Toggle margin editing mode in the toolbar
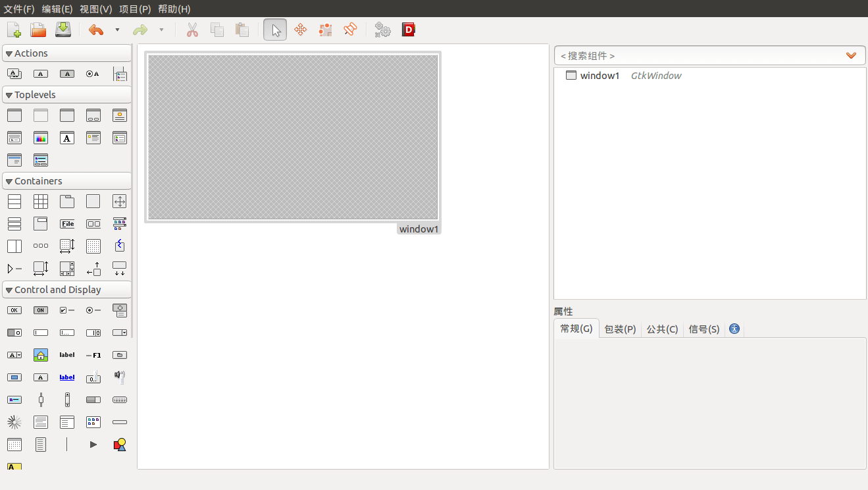Image resolution: width=868 pixels, height=490 pixels. [x=324, y=30]
